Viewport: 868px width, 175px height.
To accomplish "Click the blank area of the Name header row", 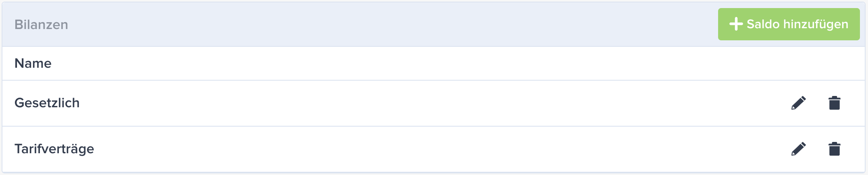I will coord(443,63).
